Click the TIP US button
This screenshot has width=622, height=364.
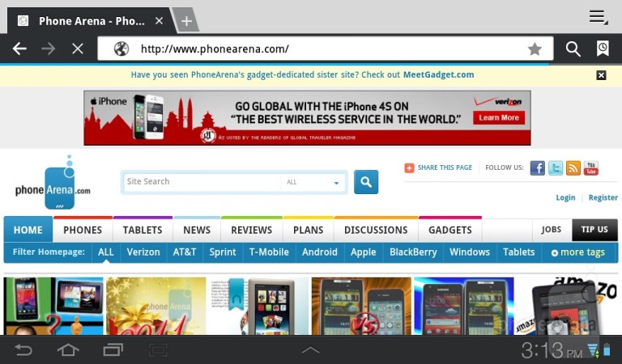point(594,230)
